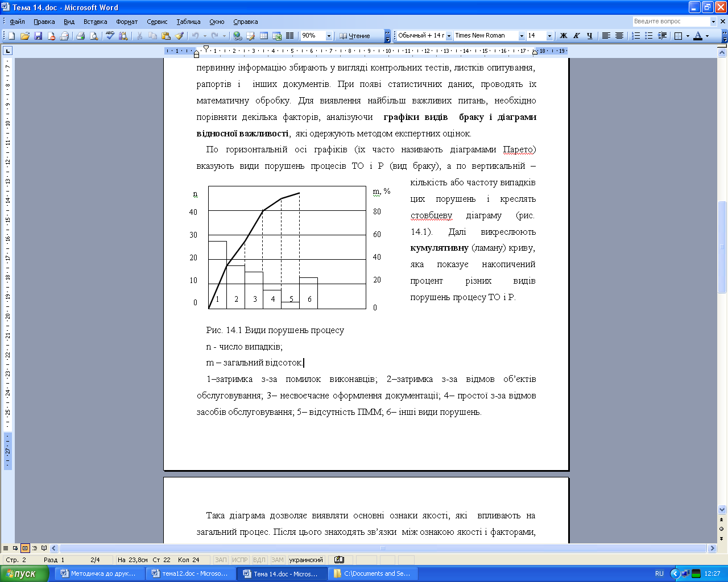Expand the border style dropdown arrow
Screen dimensions: 728x582
tap(688, 36)
